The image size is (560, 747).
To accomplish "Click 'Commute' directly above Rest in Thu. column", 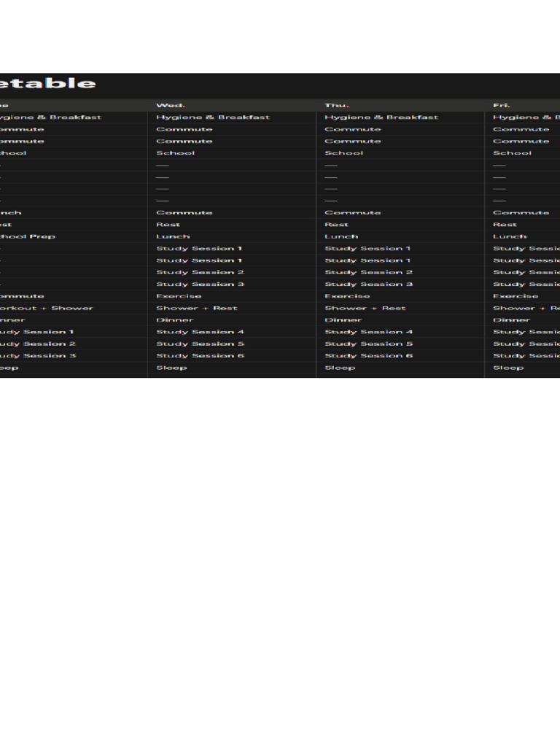I will (353, 212).
